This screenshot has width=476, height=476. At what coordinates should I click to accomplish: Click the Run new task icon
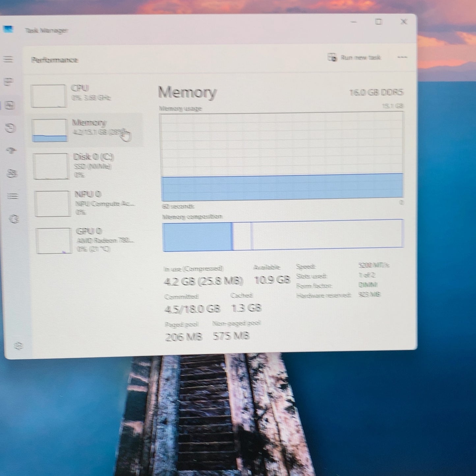(x=332, y=57)
